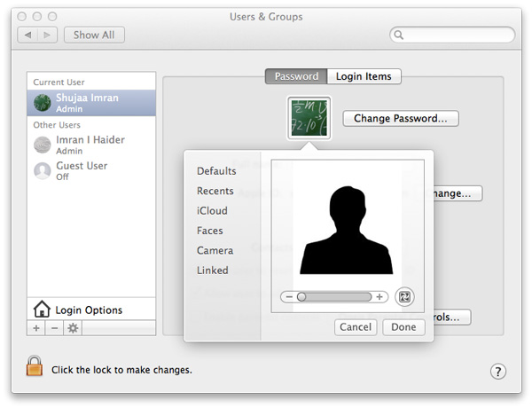The width and height of the screenshot is (532, 408).
Task: Select Imran I Haider's avatar icon
Action: pos(43,145)
